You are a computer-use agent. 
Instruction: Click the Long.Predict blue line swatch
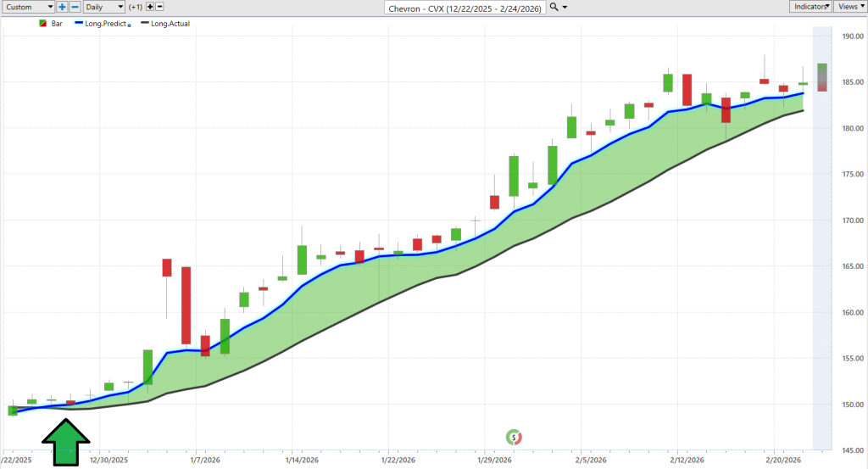[x=79, y=23]
